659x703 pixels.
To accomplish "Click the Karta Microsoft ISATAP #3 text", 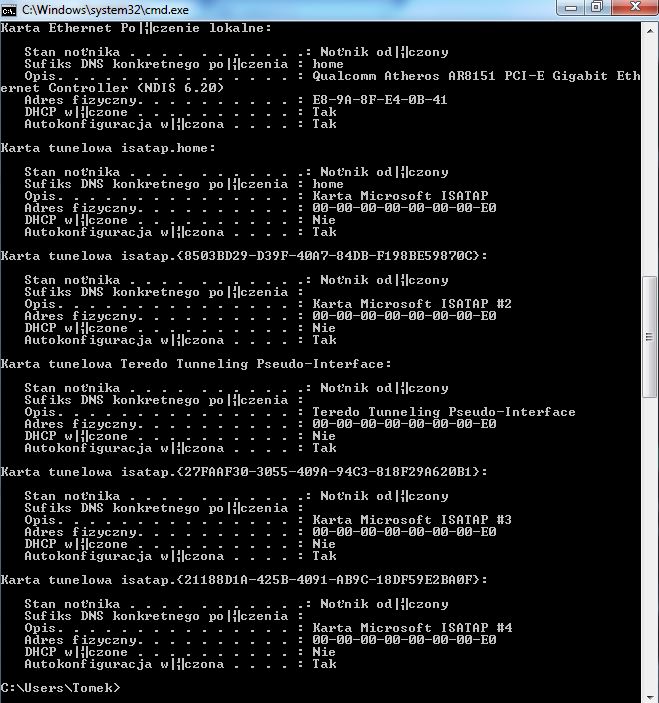I will (412, 520).
